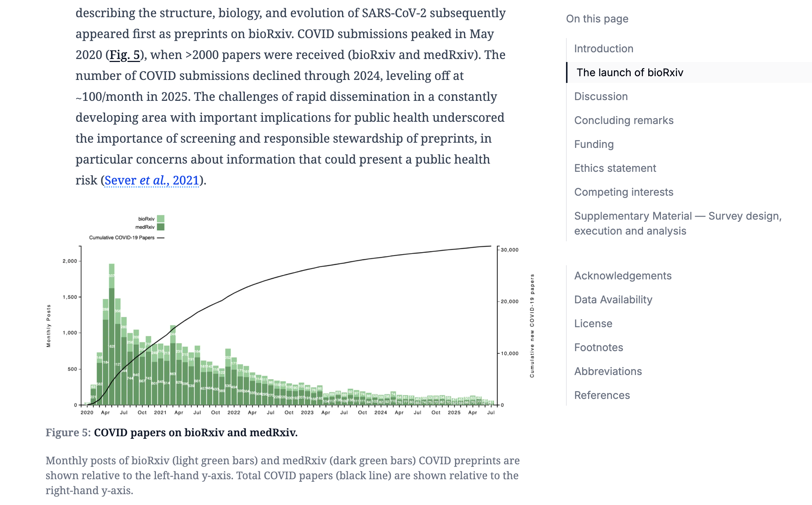The width and height of the screenshot is (812, 505).
Task: Go to Footnotes section
Action: click(599, 347)
